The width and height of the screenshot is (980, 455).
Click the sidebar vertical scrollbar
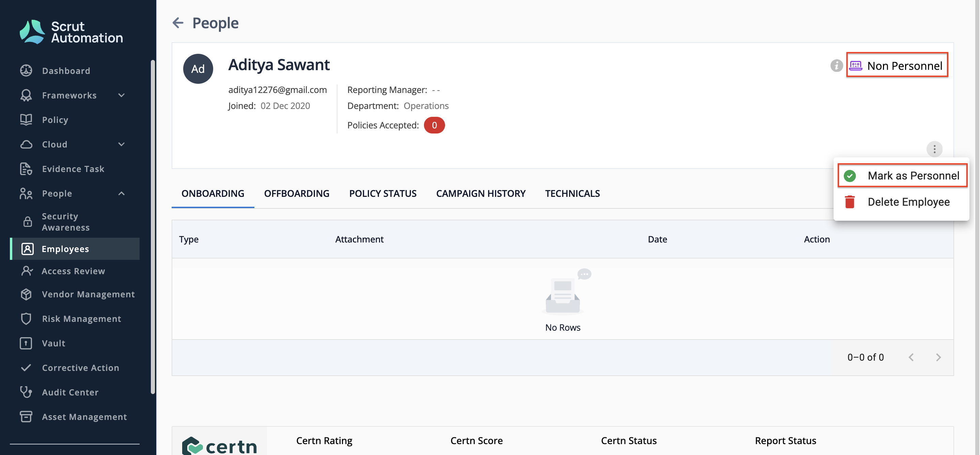click(x=153, y=227)
